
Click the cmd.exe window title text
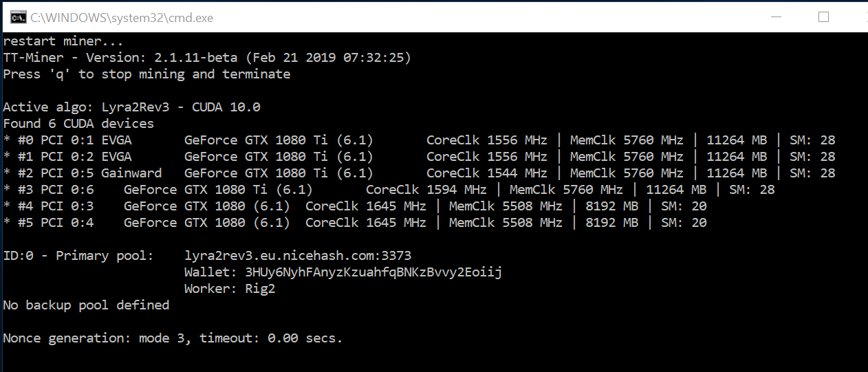pos(122,18)
